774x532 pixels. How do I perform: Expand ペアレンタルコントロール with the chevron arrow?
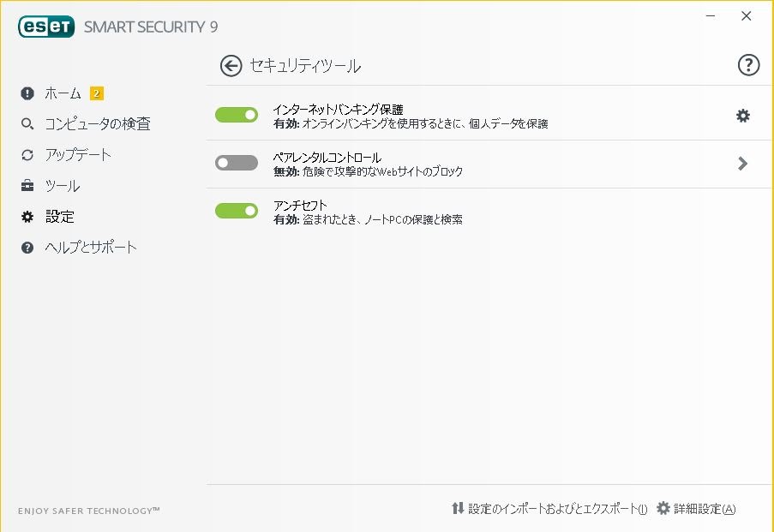coord(742,164)
